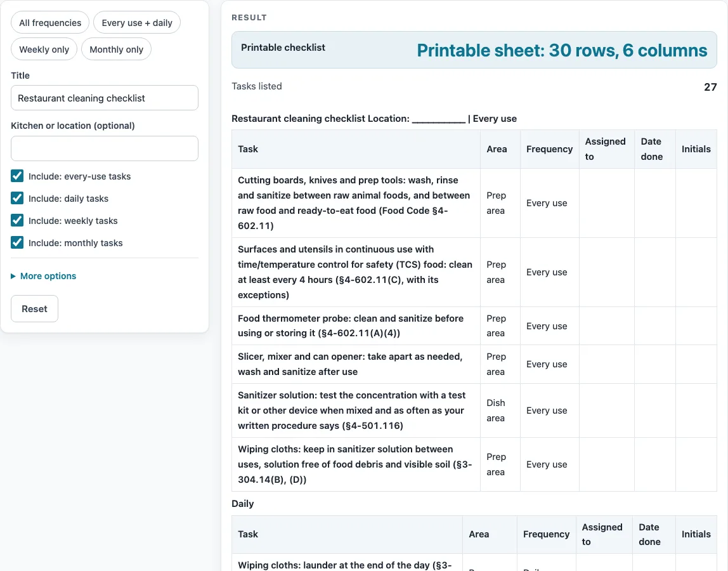Apply the Weekly only preset
The height and width of the screenshot is (571, 728).
tap(44, 49)
